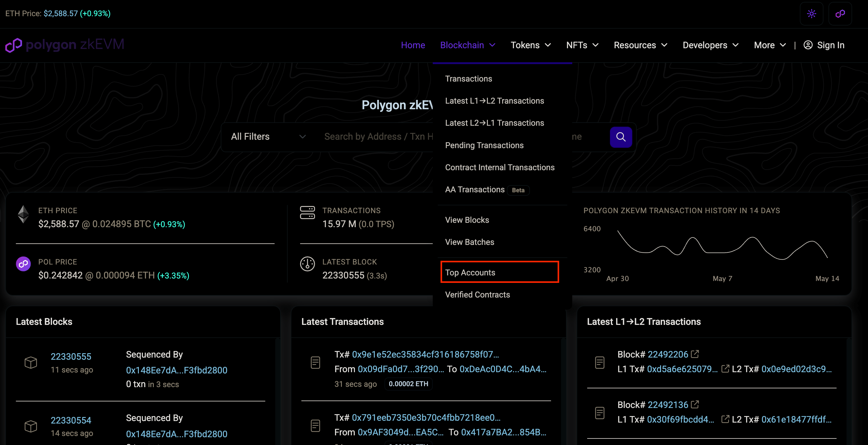The height and width of the screenshot is (445, 868).
Task: Click cube icon for block 22330555
Action: pos(31,363)
